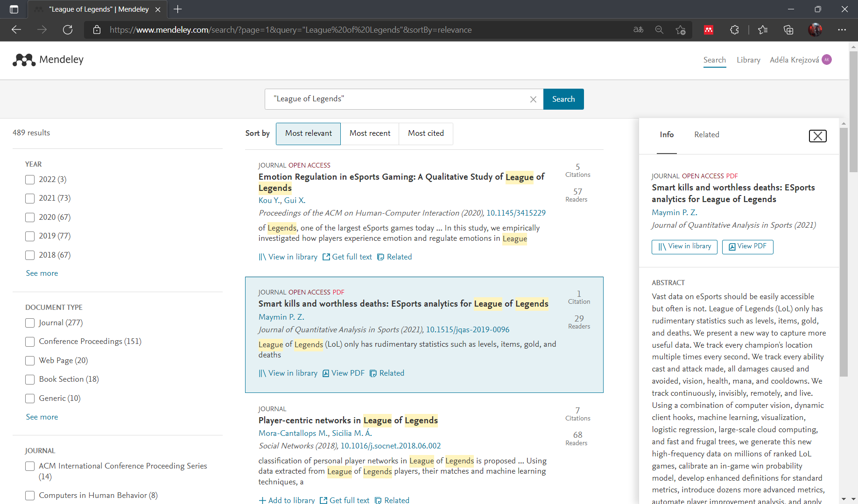The image size is (858, 504).
Task: Check the 2019 year filter
Action: [30, 236]
